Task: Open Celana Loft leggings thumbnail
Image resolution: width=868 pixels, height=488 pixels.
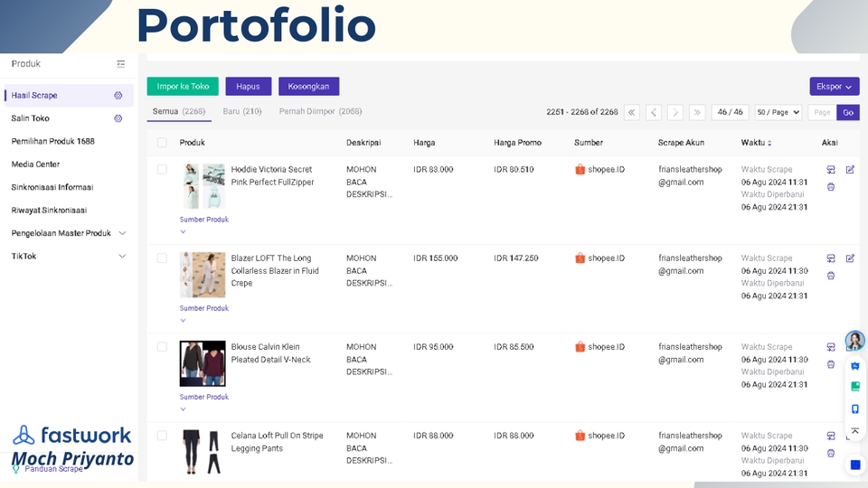Action: pyautogui.click(x=203, y=452)
